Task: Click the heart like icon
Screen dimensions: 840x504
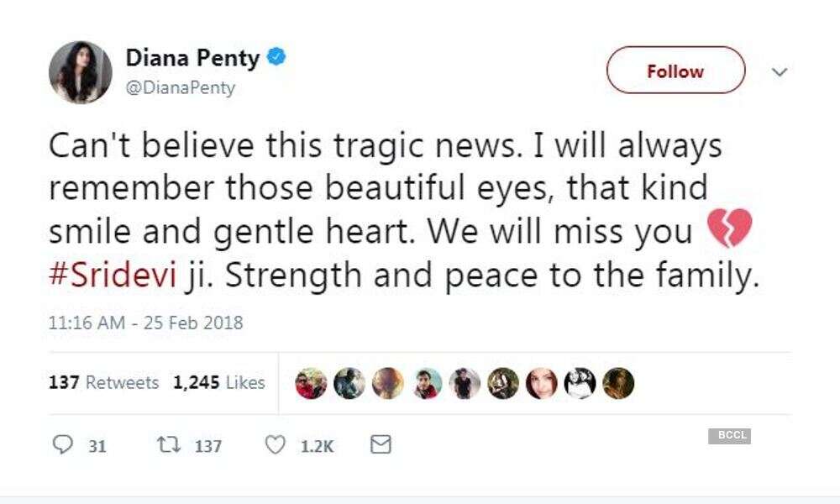Action: point(276,445)
